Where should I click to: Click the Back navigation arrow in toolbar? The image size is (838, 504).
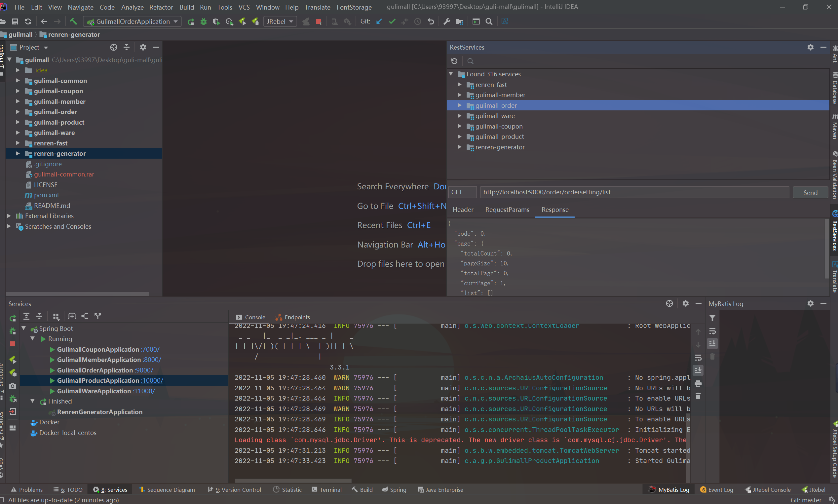[44, 21]
